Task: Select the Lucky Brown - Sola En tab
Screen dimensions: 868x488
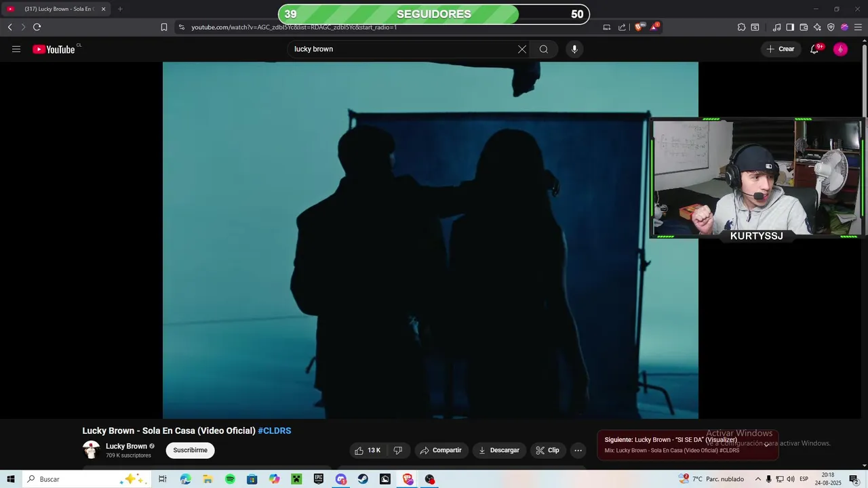Action: click(x=57, y=9)
